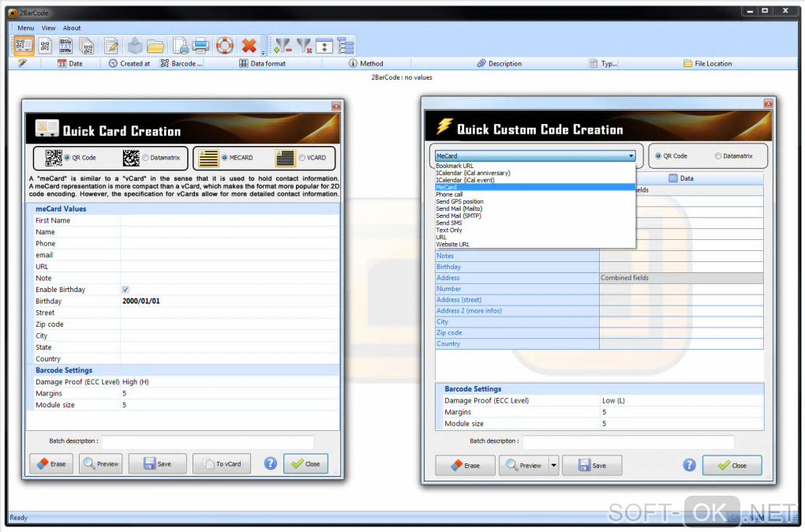
Task: Click the red X delete toolbar icon
Action: [x=249, y=47]
